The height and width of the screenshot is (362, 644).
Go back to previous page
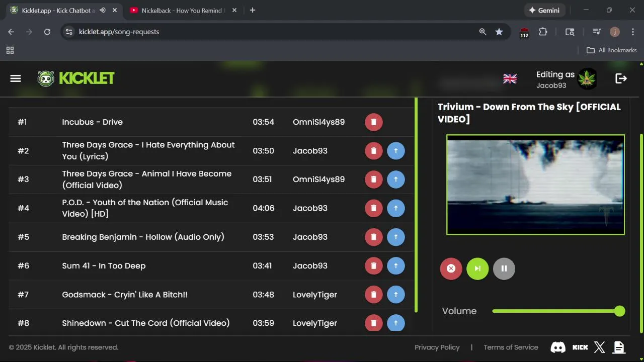pos(11,32)
